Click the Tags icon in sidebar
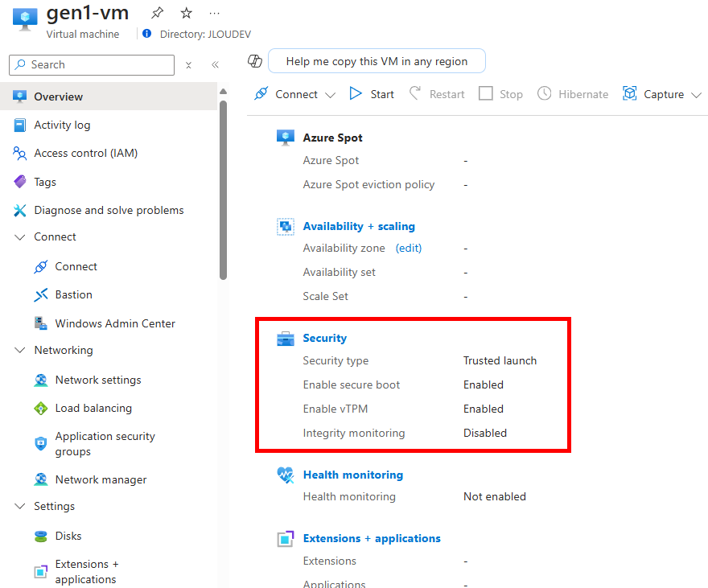 pos(20,182)
